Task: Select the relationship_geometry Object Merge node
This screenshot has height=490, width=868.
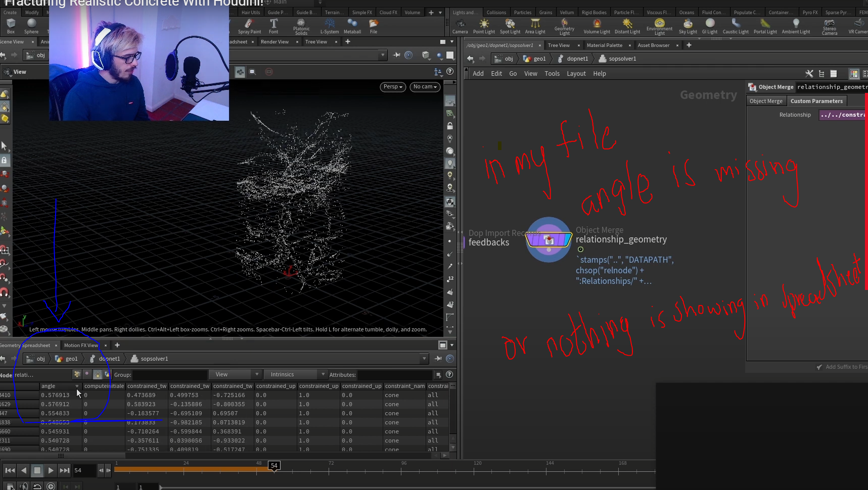Action: pyautogui.click(x=549, y=239)
